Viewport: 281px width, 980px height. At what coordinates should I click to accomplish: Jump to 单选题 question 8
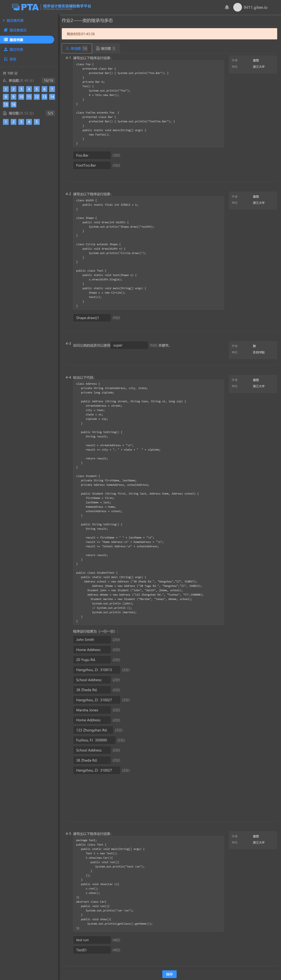6,97
